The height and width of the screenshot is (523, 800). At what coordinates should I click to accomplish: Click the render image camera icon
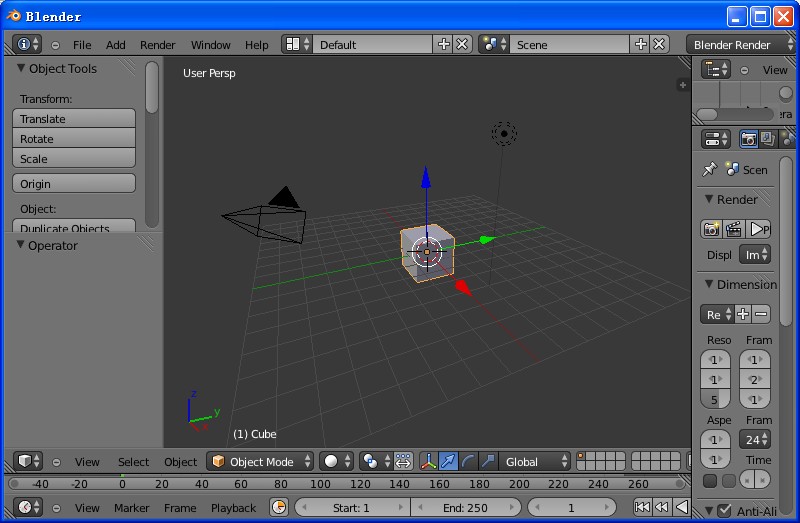pos(711,229)
